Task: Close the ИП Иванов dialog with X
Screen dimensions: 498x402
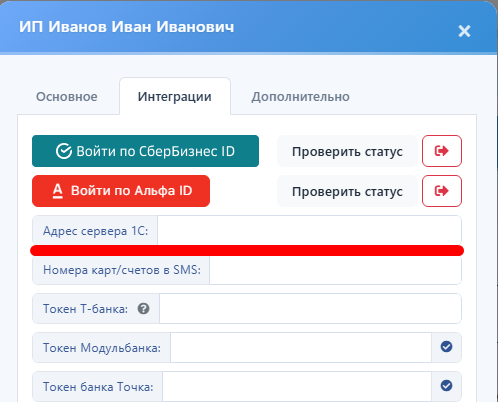Action: (464, 31)
